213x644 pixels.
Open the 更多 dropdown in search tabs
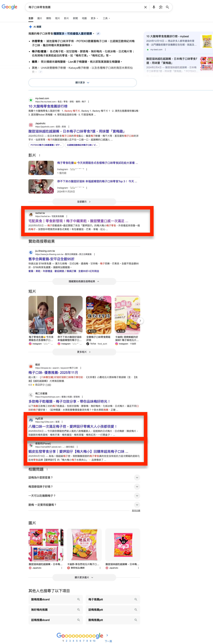94,18
